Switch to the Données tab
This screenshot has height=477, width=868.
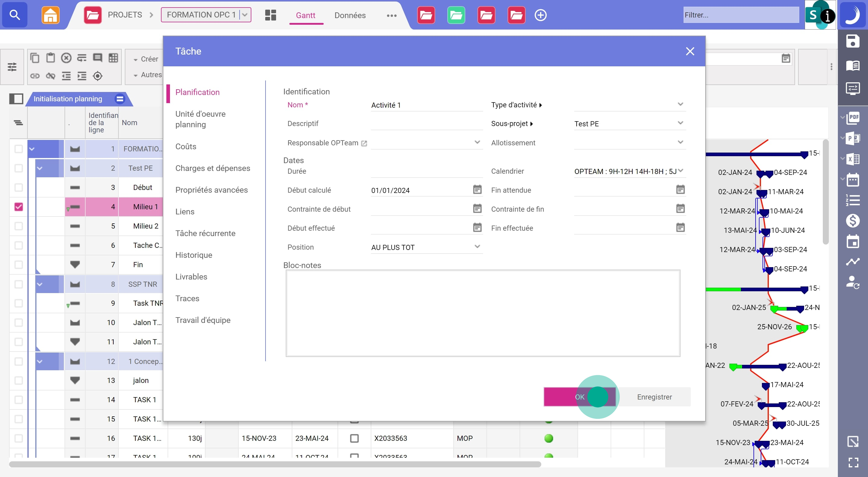[x=350, y=15]
